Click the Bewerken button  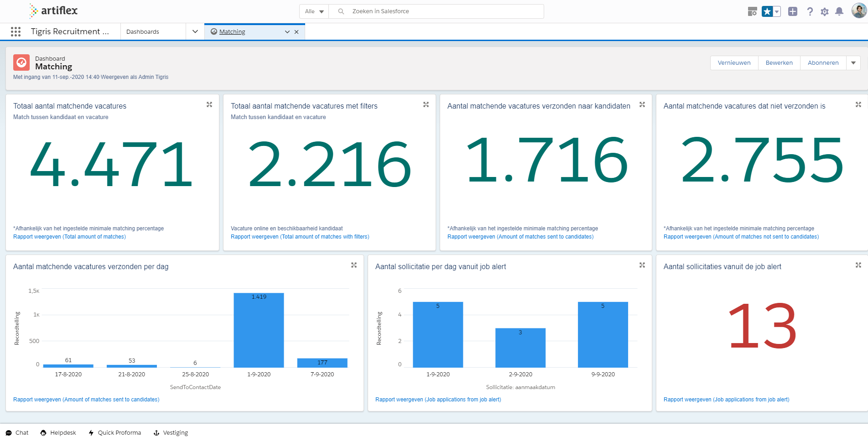click(779, 63)
